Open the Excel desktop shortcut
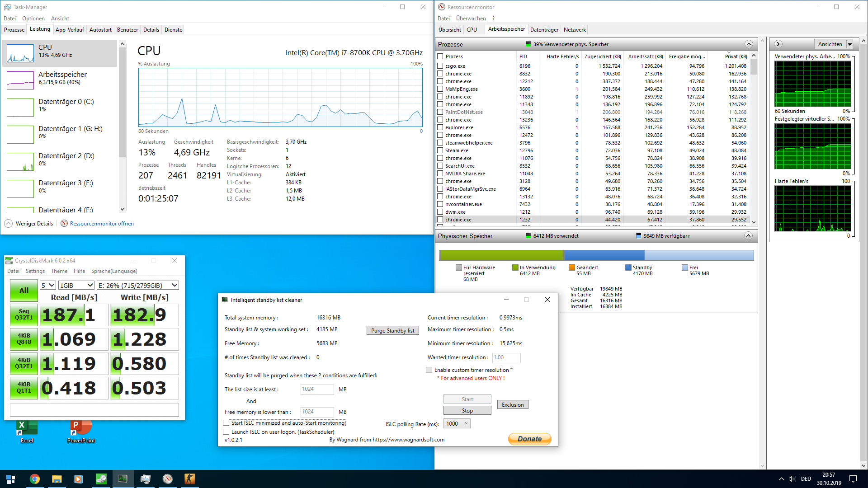The image size is (868, 488). click(27, 431)
